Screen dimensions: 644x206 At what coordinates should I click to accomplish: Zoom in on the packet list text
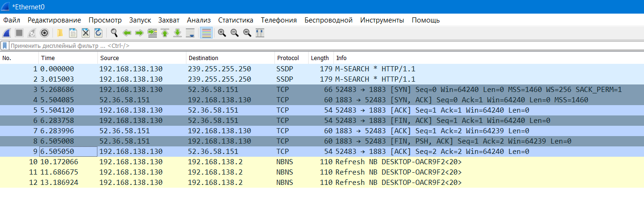pyautogui.click(x=222, y=33)
